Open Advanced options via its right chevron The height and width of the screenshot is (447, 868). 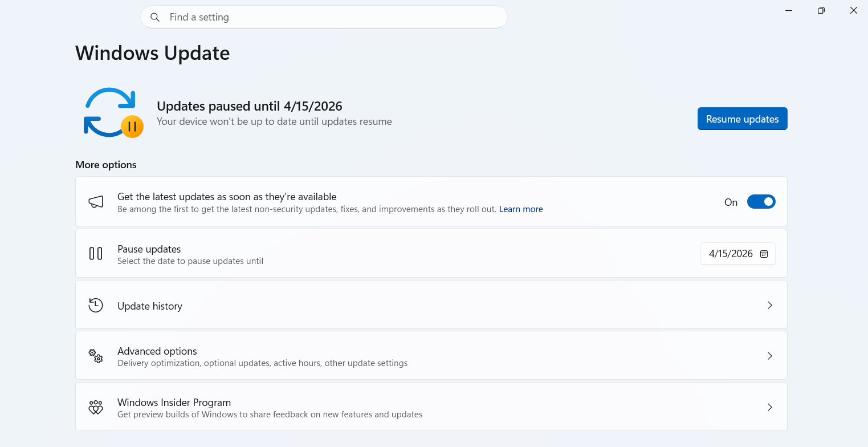click(x=769, y=356)
